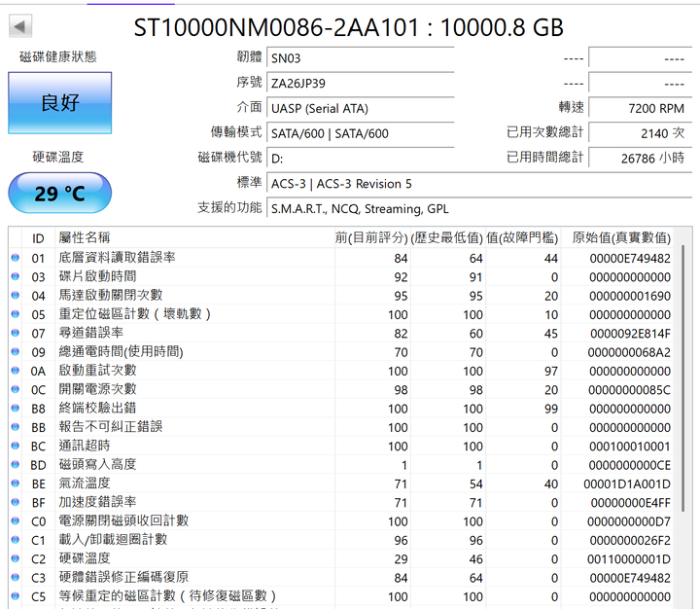Click the status dot for attribute BC
The image size is (700, 609).
pyautogui.click(x=16, y=446)
